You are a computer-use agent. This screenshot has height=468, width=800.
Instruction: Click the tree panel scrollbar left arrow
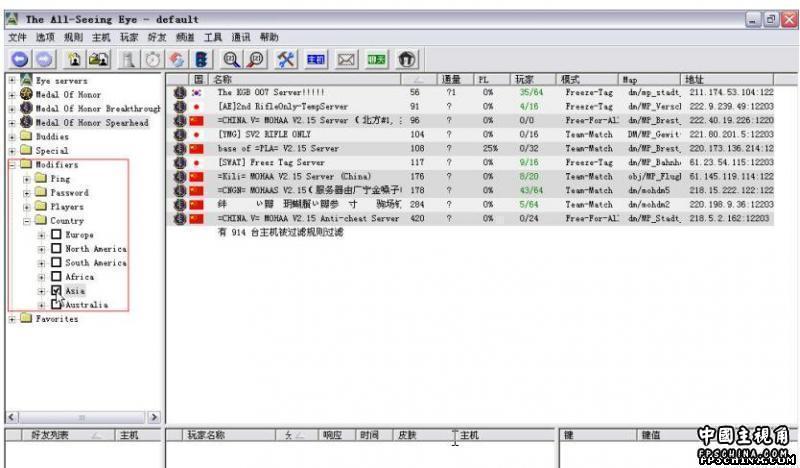click(x=13, y=417)
